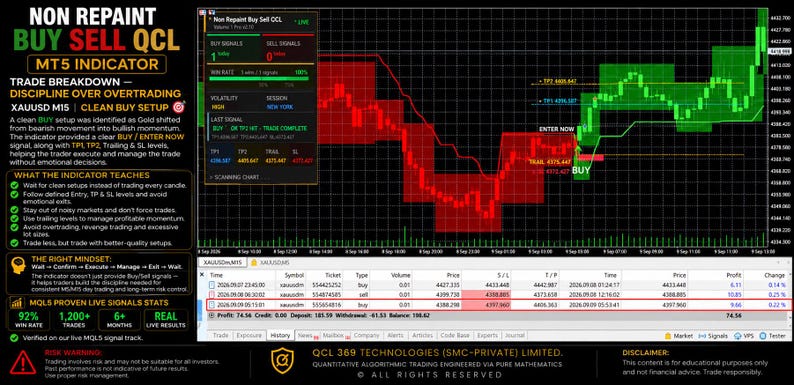Click the REAL LIVE RESULTS stat card
Image resolution: width=794 pixels, height=385 pixels.
166,320
